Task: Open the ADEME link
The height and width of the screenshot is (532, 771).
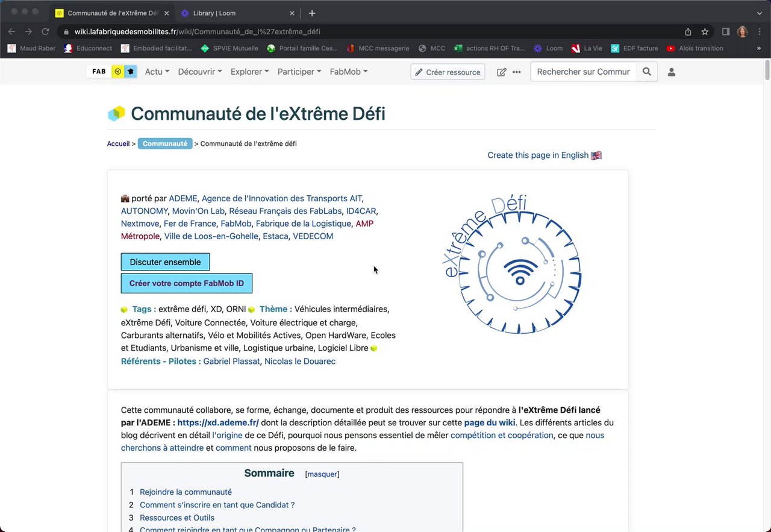Action: [x=183, y=198]
